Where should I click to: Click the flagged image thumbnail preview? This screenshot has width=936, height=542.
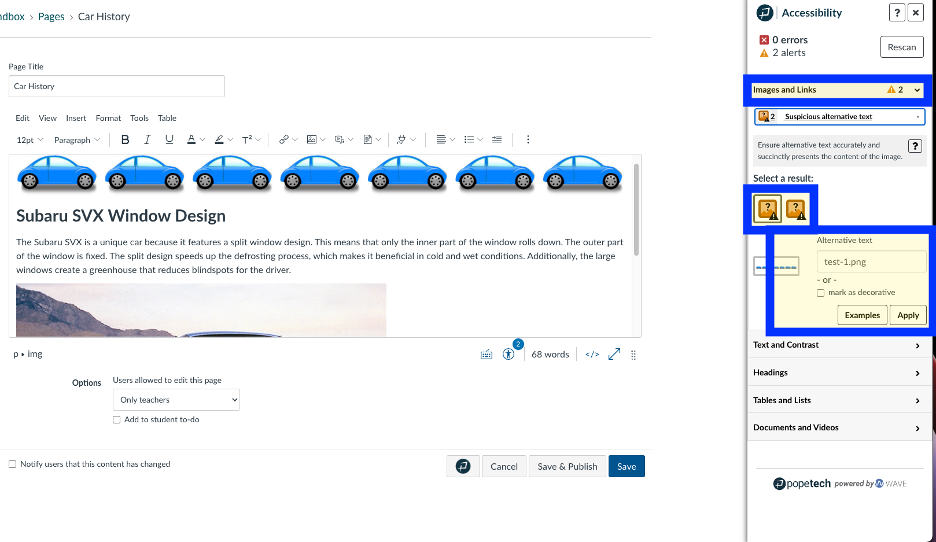775,266
